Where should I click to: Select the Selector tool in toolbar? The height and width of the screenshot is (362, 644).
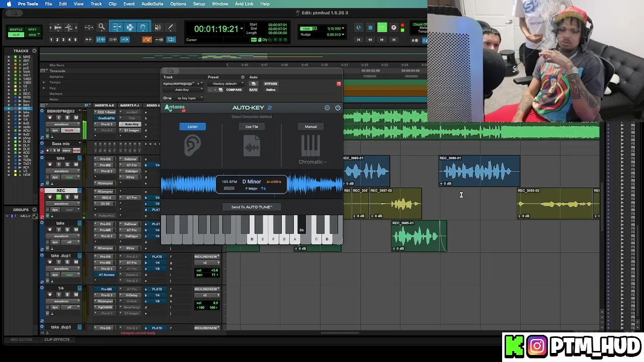click(130, 28)
